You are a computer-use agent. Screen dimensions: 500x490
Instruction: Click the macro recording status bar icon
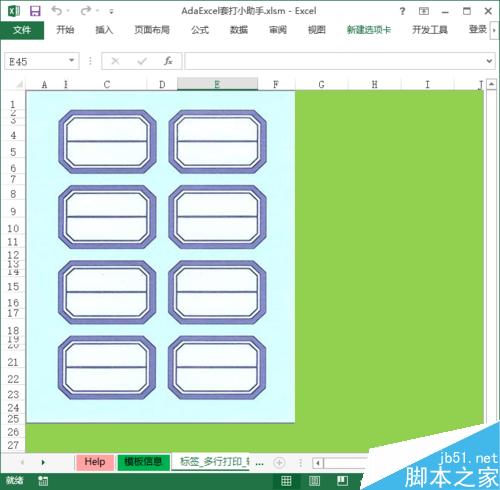tap(43, 481)
